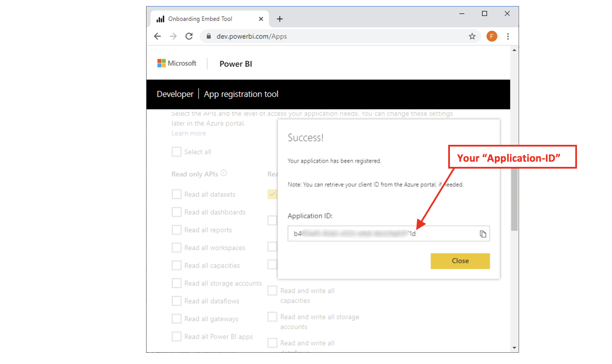This screenshot has width=612, height=364.
Task: Bookmark this page with star icon
Action: (x=472, y=36)
